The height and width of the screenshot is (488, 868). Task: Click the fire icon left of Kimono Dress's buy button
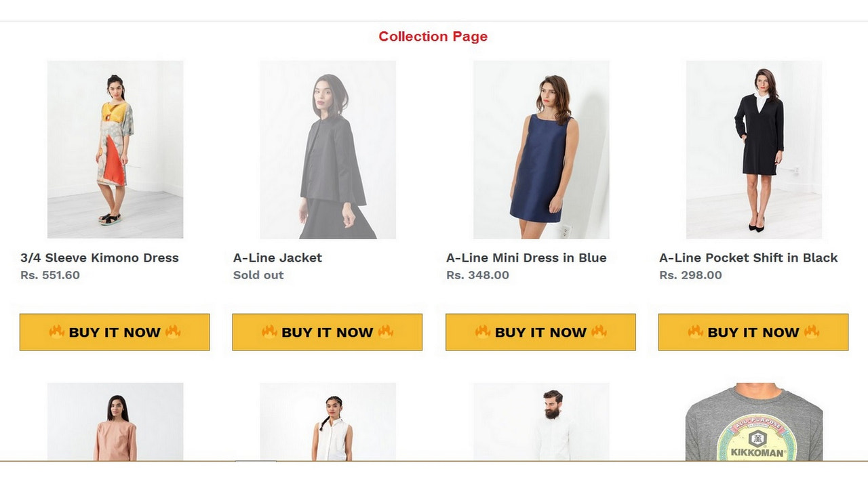coord(58,332)
